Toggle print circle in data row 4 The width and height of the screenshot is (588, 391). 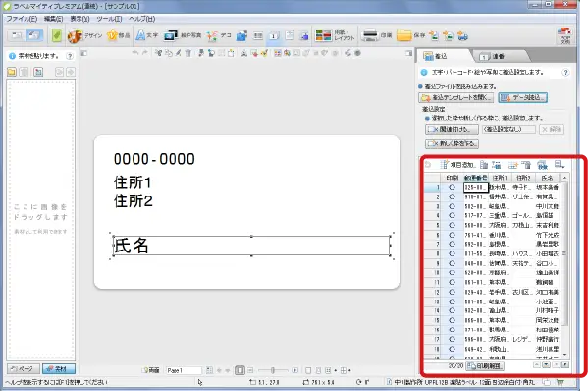[x=452, y=215]
